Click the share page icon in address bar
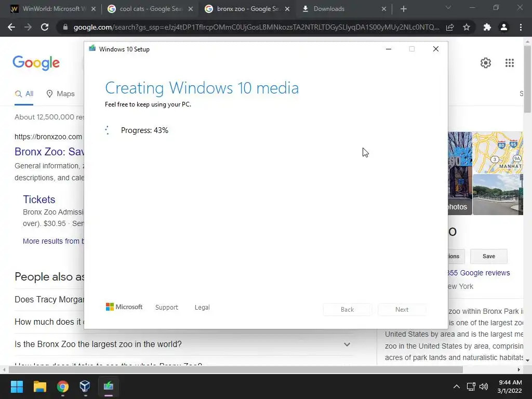The height and width of the screenshot is (399, 532). [x=450, y=27]
